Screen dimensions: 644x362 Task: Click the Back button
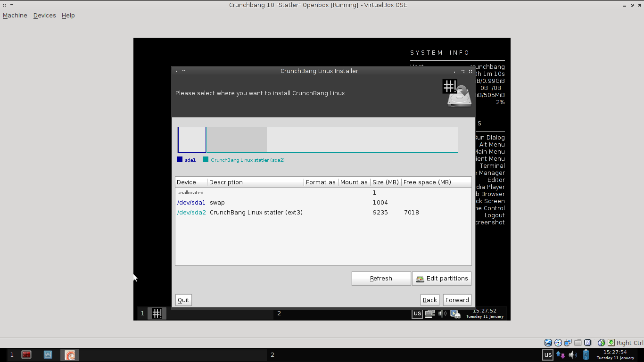tap(429, 300)
